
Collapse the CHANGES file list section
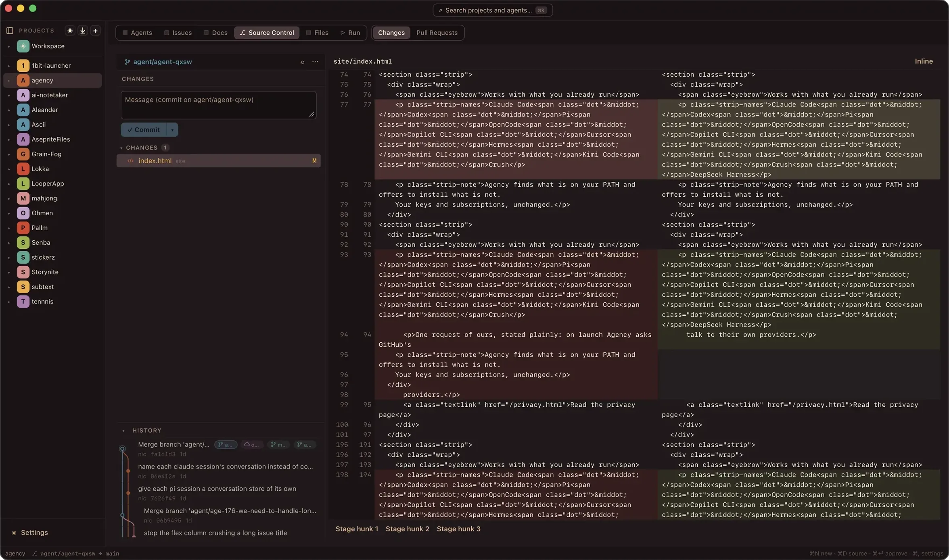(x=121, y=148)
